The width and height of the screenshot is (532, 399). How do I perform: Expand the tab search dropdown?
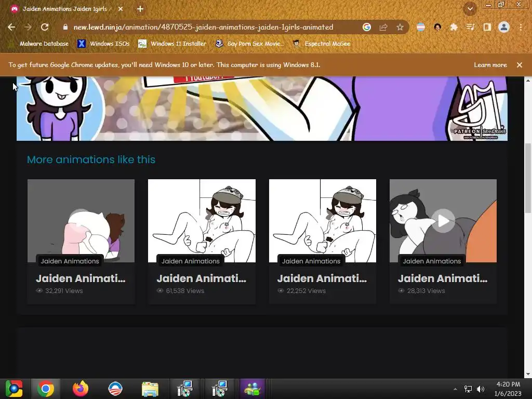(470, 9)
